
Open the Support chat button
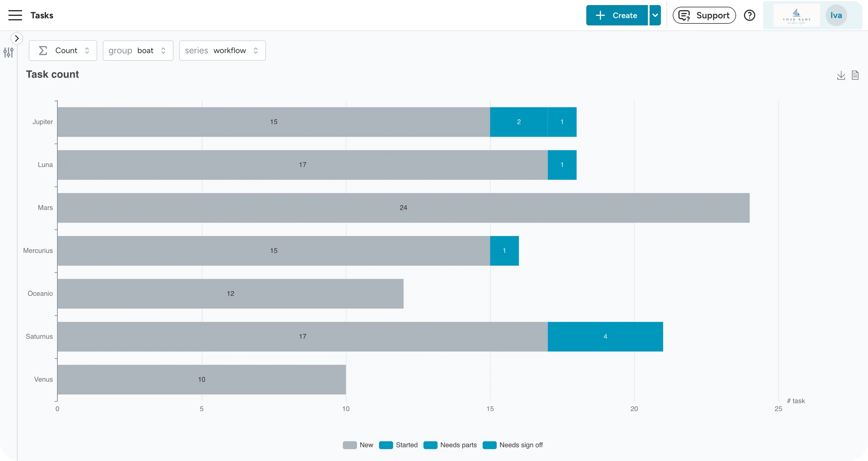click(704, 16)
